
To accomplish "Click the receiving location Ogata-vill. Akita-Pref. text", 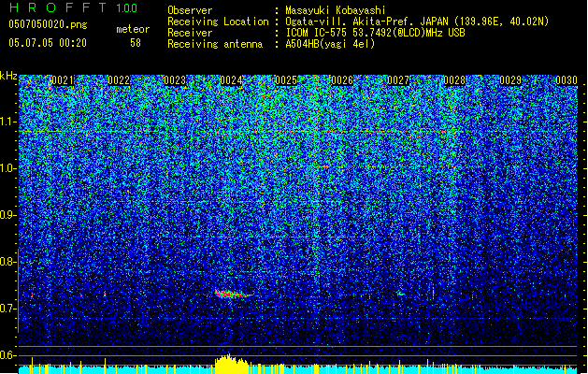I will pos(417,22).
